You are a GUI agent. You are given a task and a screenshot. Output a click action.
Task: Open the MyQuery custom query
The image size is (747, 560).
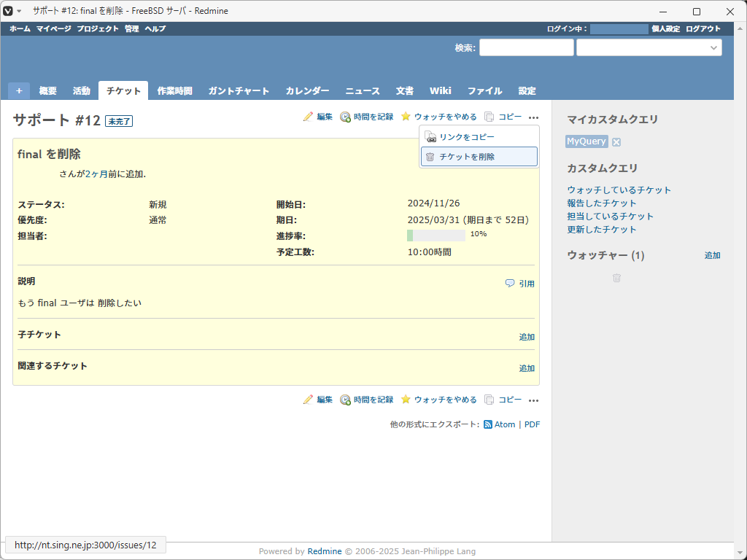tap(587, 141)
